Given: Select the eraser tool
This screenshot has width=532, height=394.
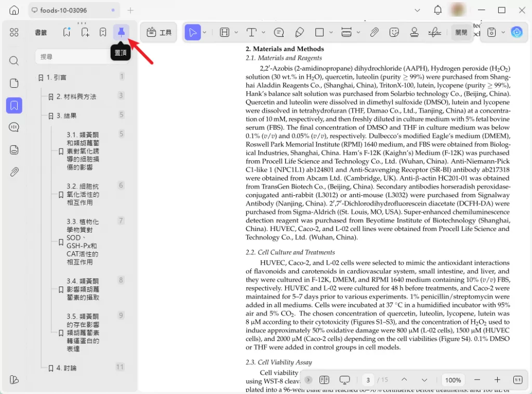Looking at the screenshot, I should [300, 32].
